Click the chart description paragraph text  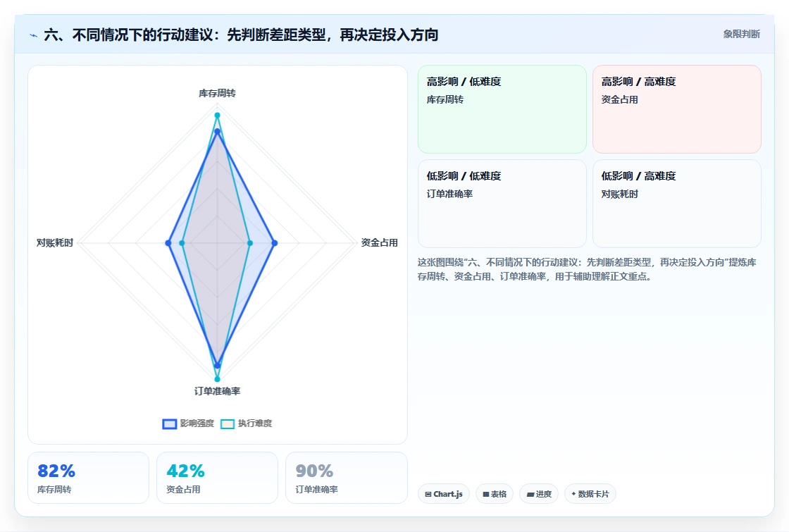[587, 269]
